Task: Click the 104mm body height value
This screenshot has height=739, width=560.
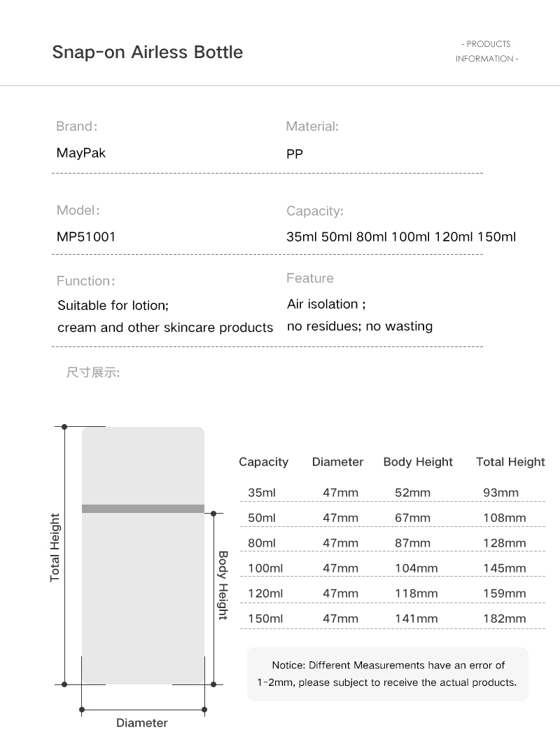Action: pos(416,568)
